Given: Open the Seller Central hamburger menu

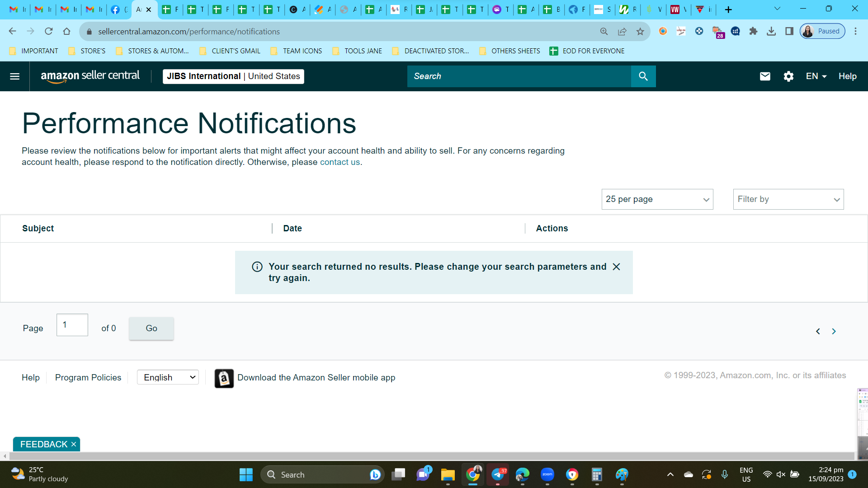Looking at the screenshot, I should tap(14, 76).
